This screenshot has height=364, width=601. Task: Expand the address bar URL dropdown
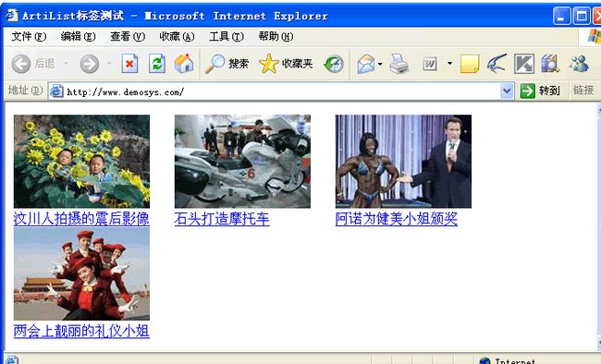click(507, 91)
